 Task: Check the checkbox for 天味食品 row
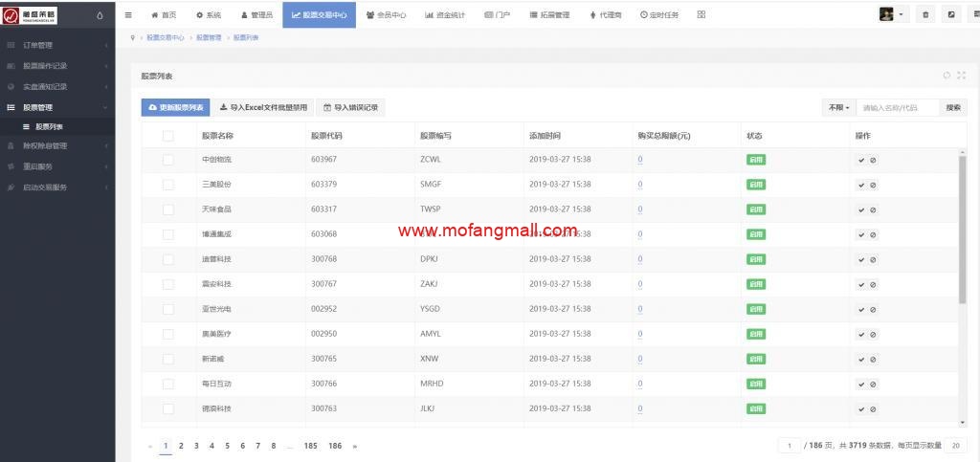pyautogui.click(x=168, y=209)
